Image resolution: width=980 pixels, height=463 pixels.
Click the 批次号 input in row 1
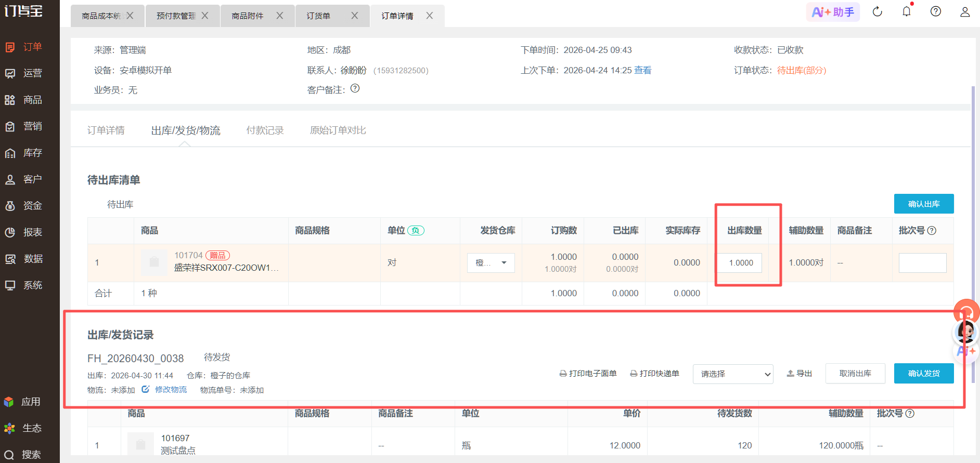pyautogui.click(x=923, y=263)
